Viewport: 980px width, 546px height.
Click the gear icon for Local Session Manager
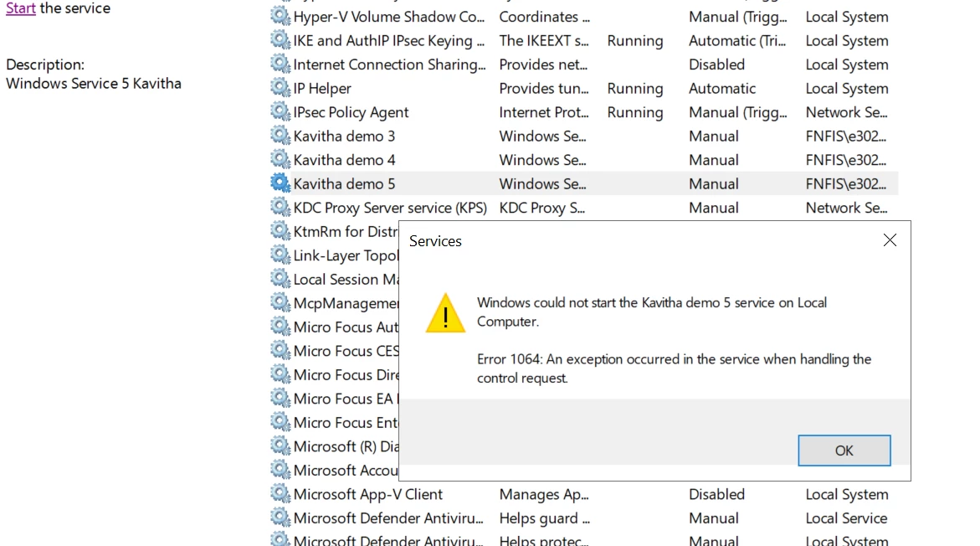[x=280, y=278]
